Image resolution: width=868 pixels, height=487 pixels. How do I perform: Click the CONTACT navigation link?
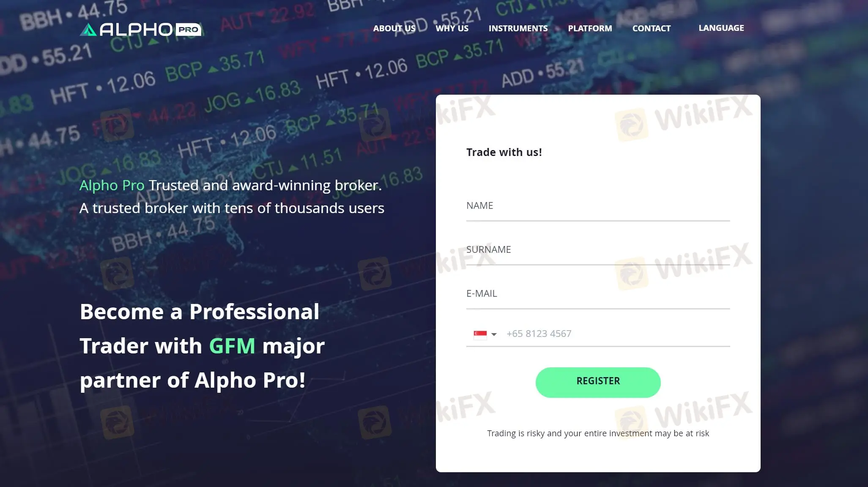[651, 29]
